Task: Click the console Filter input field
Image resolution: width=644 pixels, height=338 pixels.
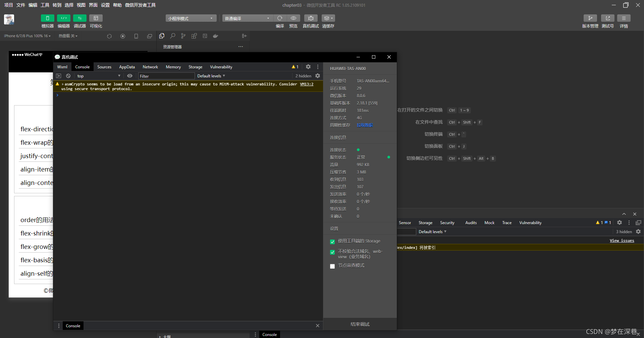Action: pos(166,76)
